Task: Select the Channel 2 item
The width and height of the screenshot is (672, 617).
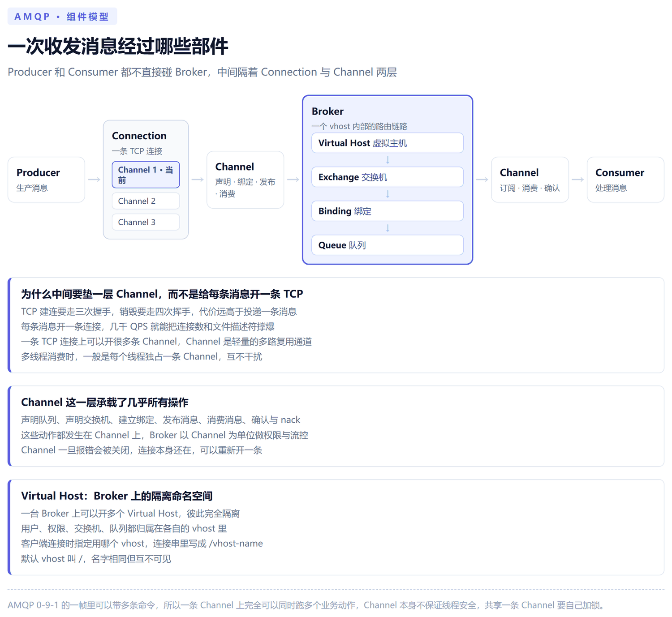Action: [146, 201]
